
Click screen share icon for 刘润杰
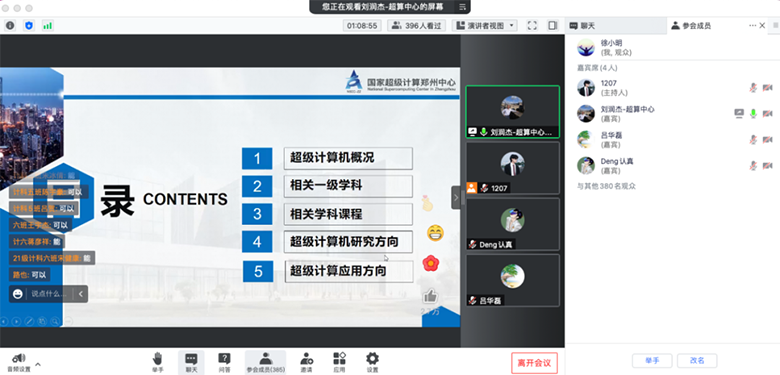coord(739,114)
